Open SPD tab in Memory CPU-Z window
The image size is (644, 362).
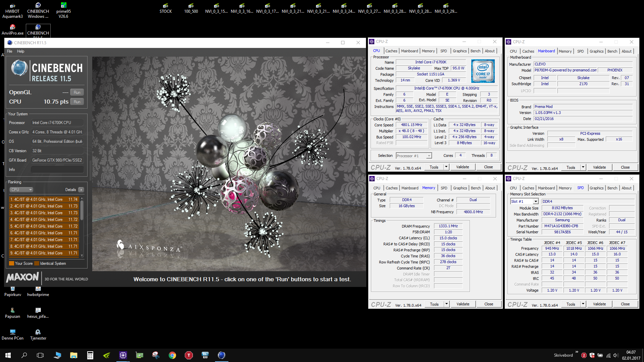pyautogui.click(x=444, y=188)
